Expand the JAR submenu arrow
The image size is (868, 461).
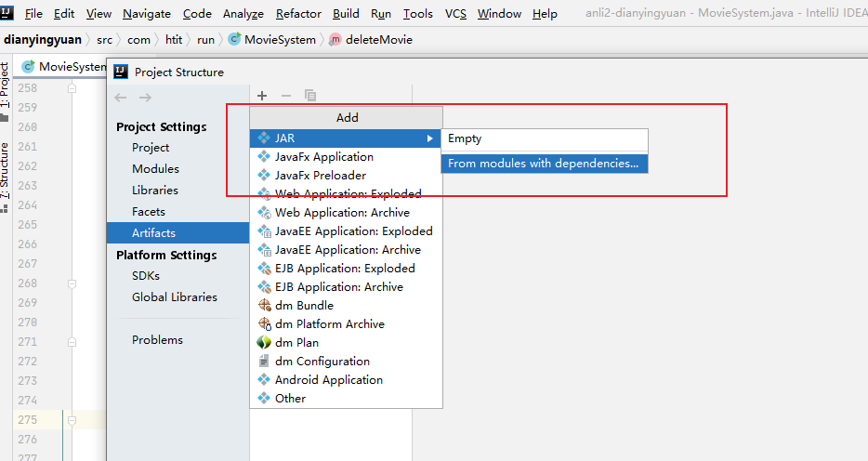point(429,138)
